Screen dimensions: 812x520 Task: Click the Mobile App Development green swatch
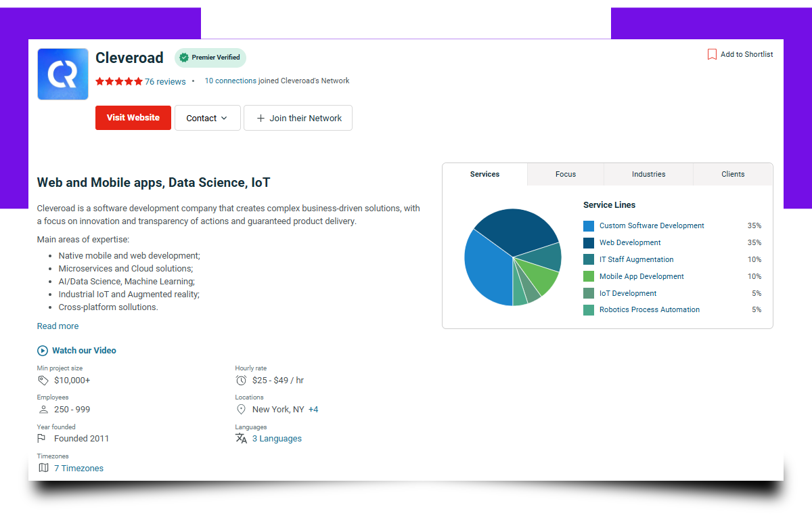(589, 276)
